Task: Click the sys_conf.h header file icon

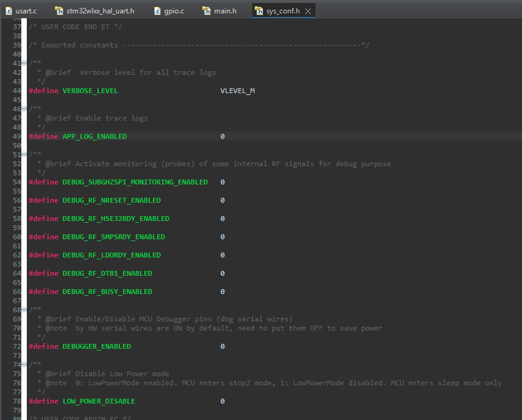Action: [259, 11]
